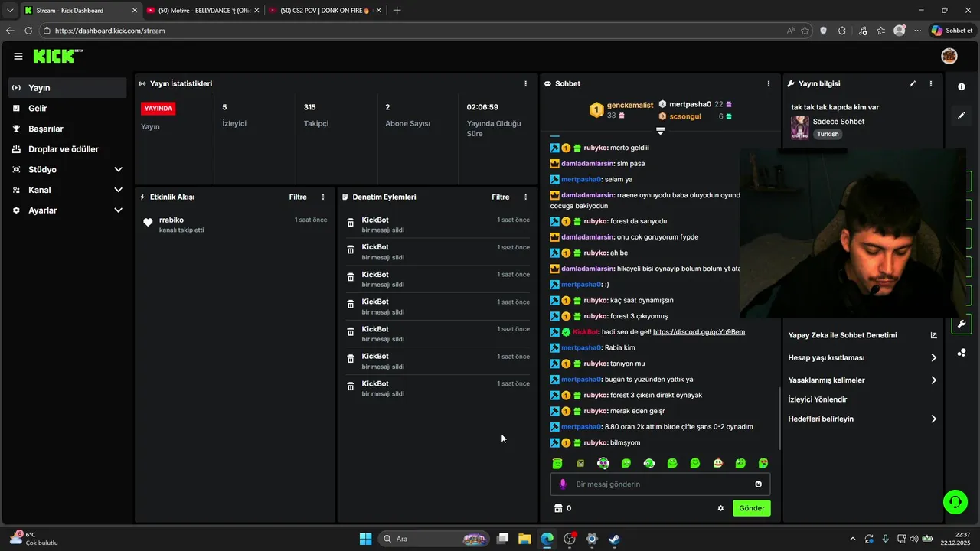The image size is (980, 551).
Task: Click the info icon in the right sidebar
Action: [962, 86]
